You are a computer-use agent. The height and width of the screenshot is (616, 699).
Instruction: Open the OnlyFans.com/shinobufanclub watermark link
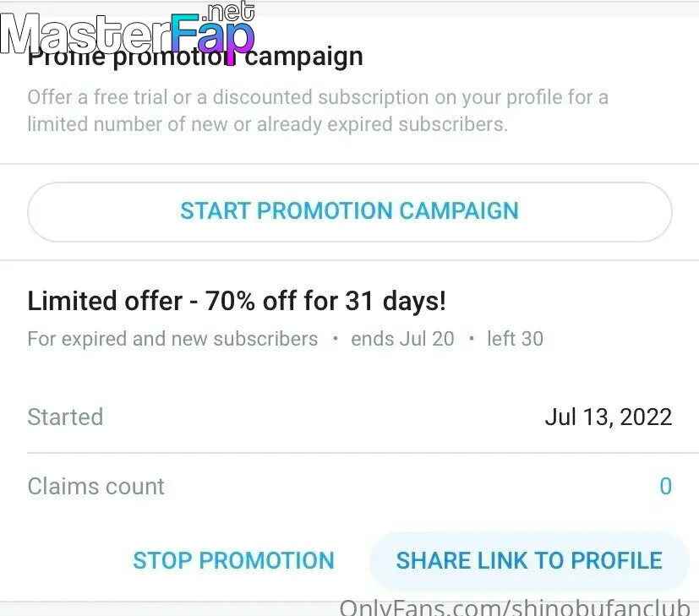click(515, 608)
